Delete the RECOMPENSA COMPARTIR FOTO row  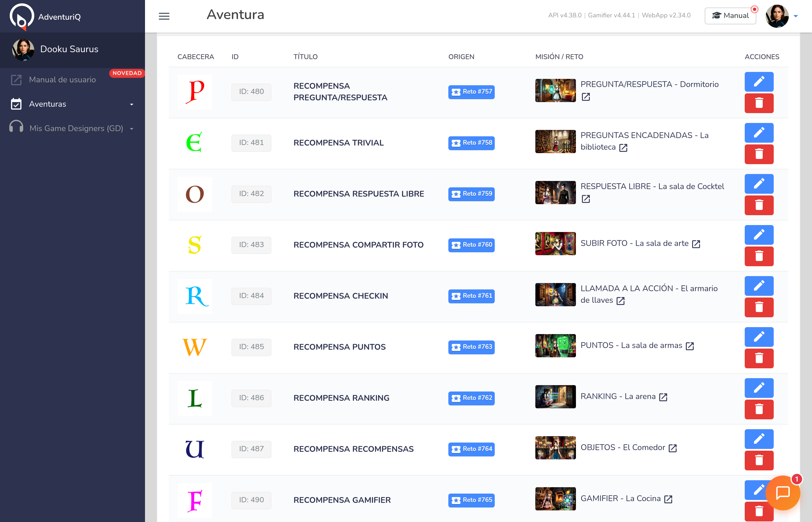(759, 256)
